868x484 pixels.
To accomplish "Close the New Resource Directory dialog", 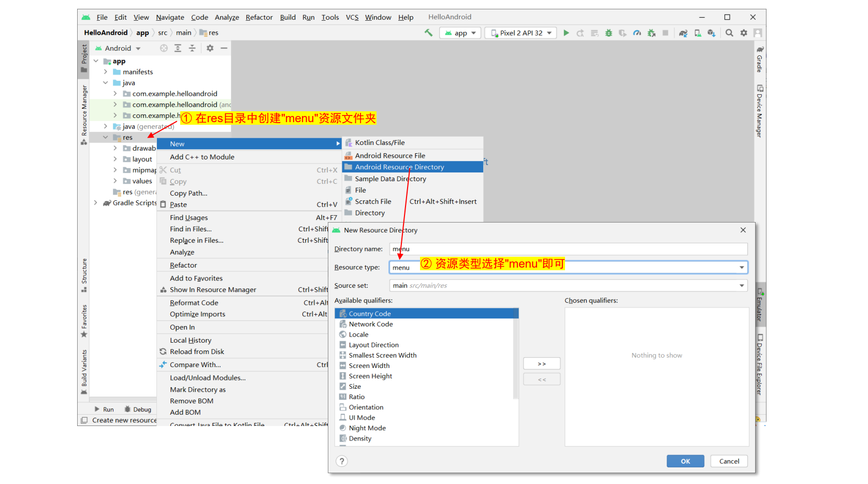I will coord(743,230).
